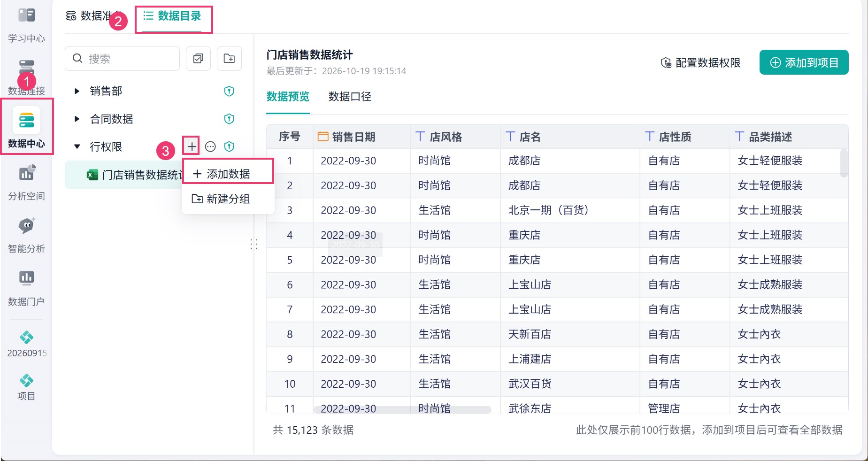Click the panel resize handle dots
This screenshot has height=461, width=868.
[x=254, y=244]
